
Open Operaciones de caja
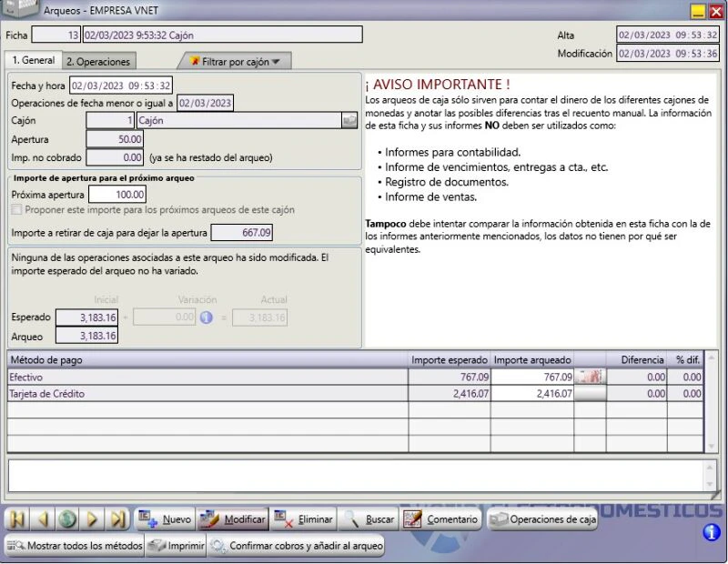[542, 519]
